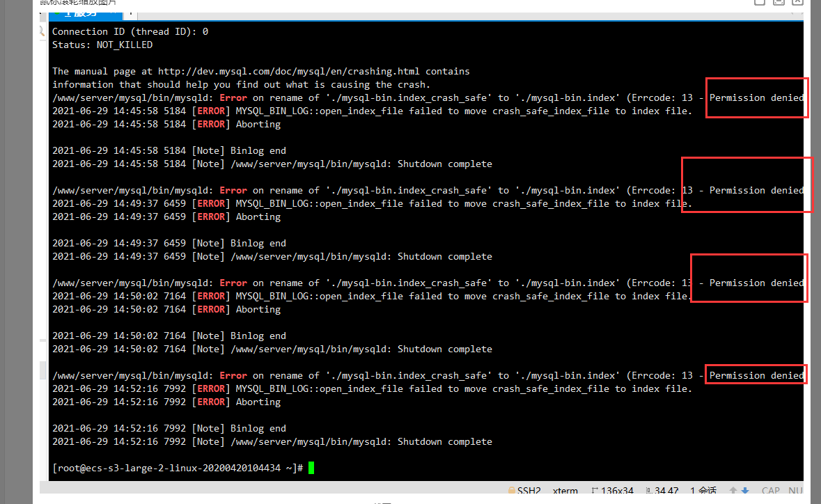Click the '1 会话' session count label

(703, 491)
